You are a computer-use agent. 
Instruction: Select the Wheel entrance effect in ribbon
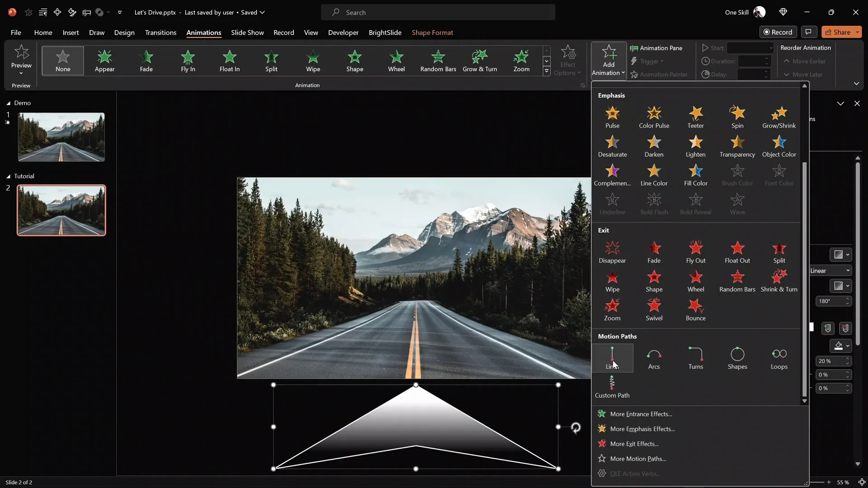point(396,61)
